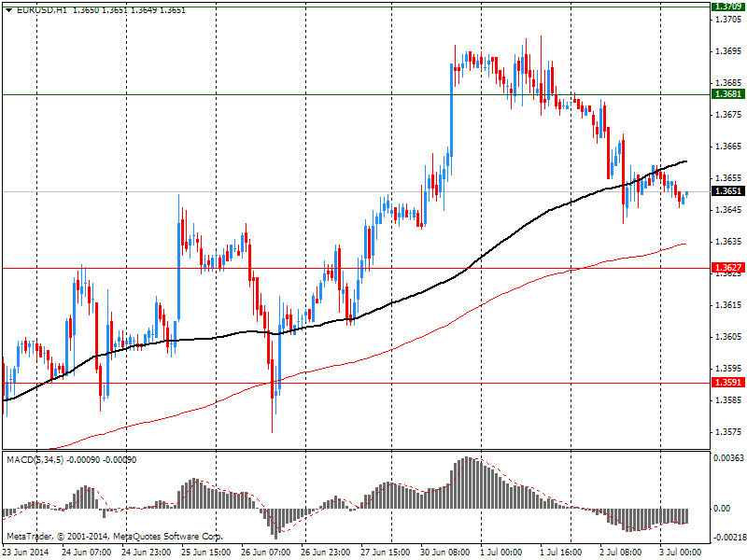Click the 1.3645 value on price axis
The width and height of the screenshot is (747, 560).
point(728,209)
